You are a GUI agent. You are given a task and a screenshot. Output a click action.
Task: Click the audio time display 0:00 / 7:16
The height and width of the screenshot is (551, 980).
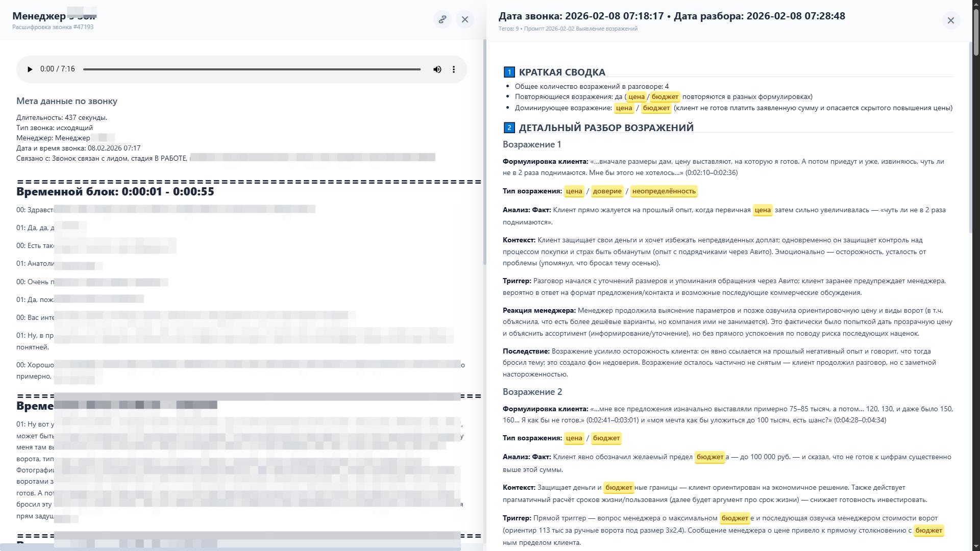tap(58, 69)
